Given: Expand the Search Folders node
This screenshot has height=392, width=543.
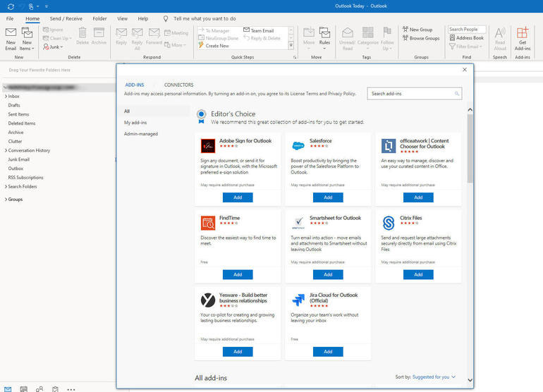Looking at the screenshot, I should click(x=6, y=186).
